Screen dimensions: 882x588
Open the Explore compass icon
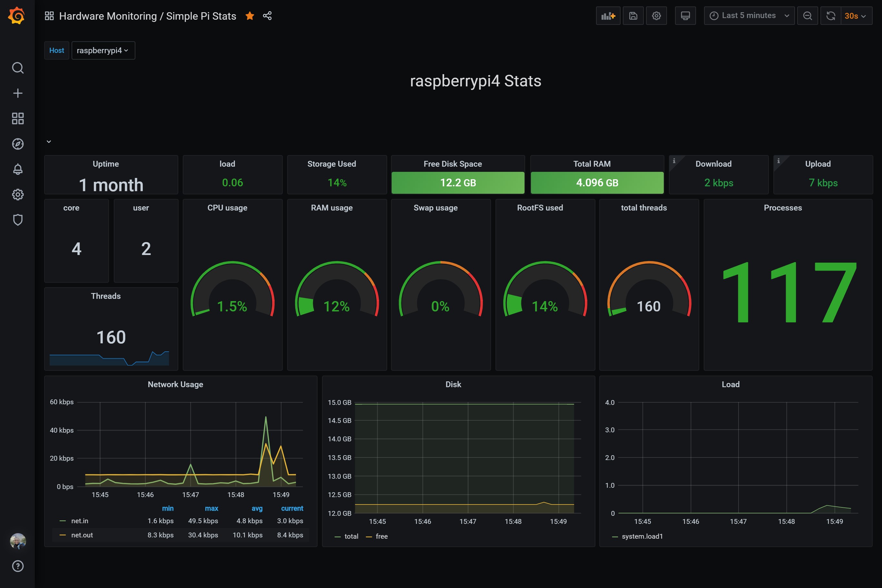pos(18,144)
